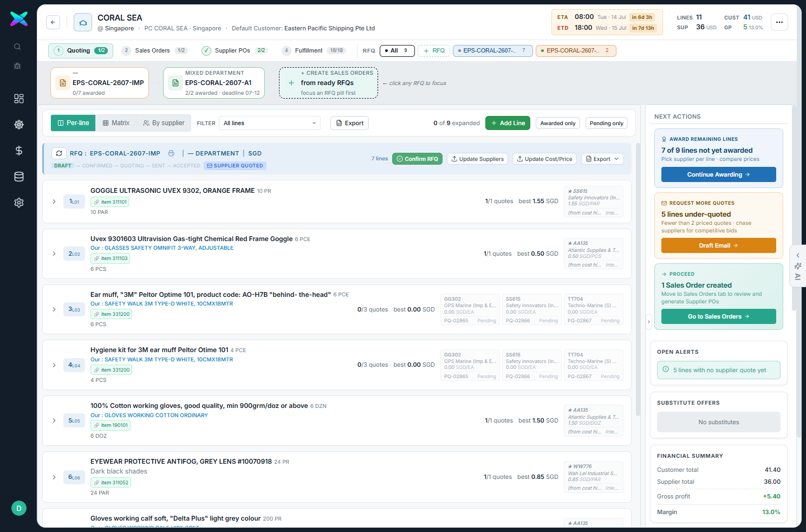
Task: Select the All RFQ filter pill
Action: [397, 50]
